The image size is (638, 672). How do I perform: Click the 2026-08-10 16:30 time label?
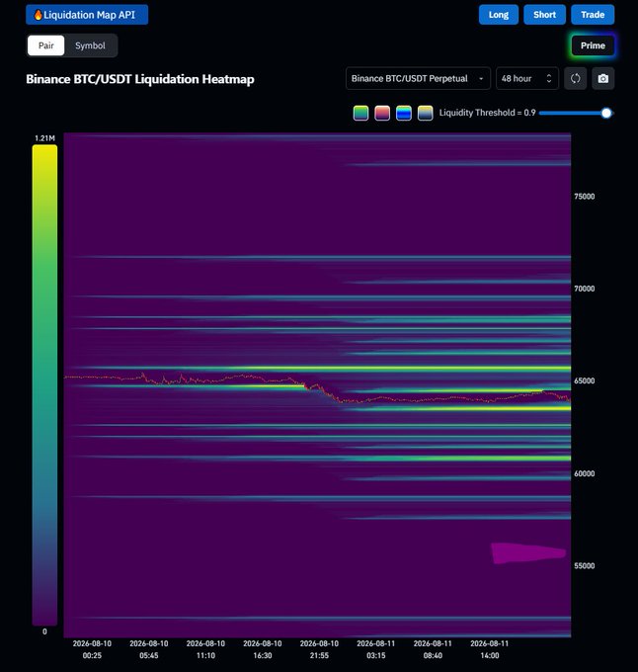pos(263,649)
